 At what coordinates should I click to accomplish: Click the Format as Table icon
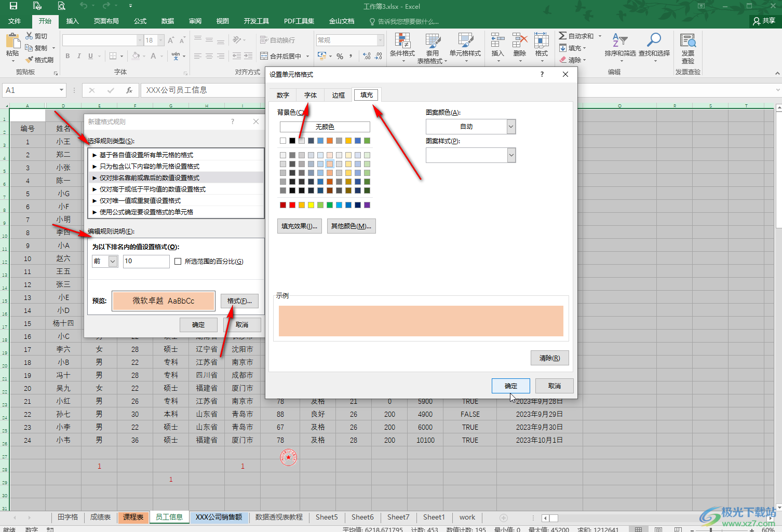(433, 41)
